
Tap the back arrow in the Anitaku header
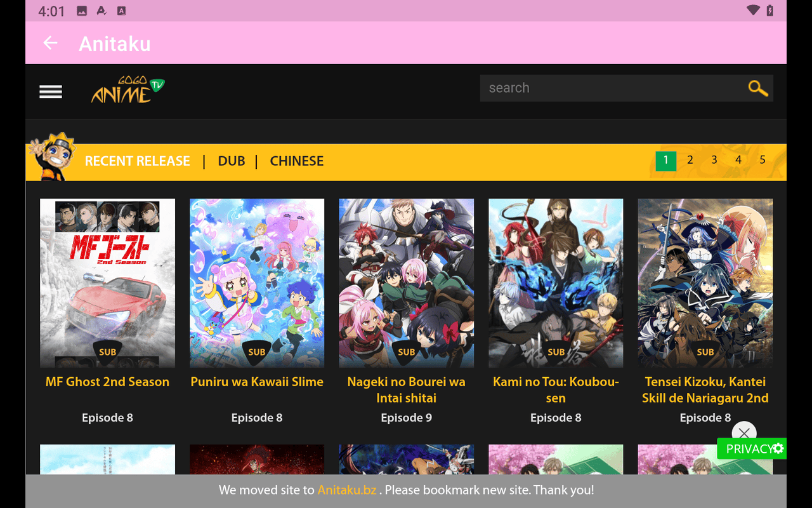[49, 43]
